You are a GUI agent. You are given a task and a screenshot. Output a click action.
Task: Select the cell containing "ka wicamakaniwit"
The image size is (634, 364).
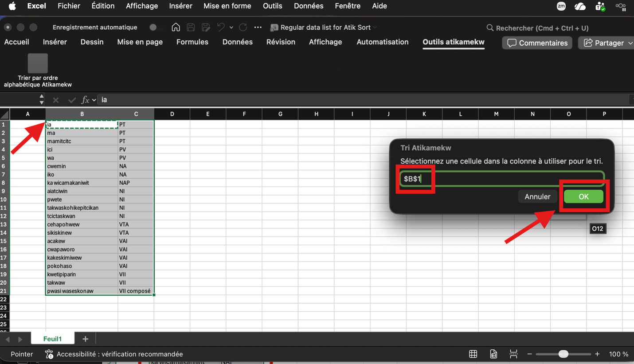[82, 183]
